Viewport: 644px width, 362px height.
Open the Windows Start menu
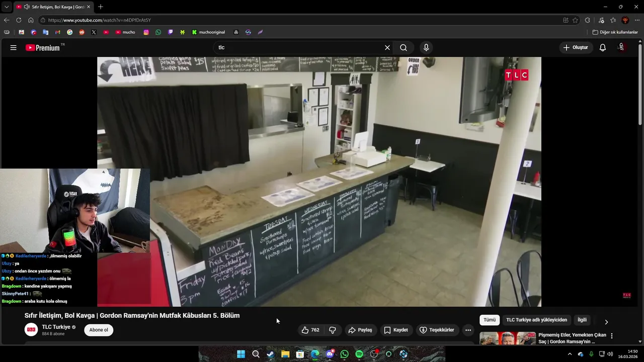click(241, 354)
